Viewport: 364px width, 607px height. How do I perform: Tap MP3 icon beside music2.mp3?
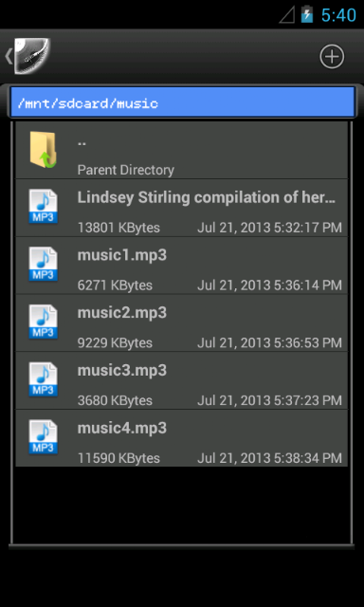coord(43,322)
